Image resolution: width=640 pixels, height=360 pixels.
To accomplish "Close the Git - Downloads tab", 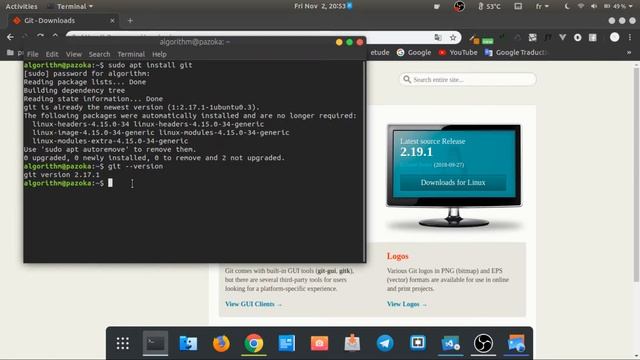I will [112, 20].
